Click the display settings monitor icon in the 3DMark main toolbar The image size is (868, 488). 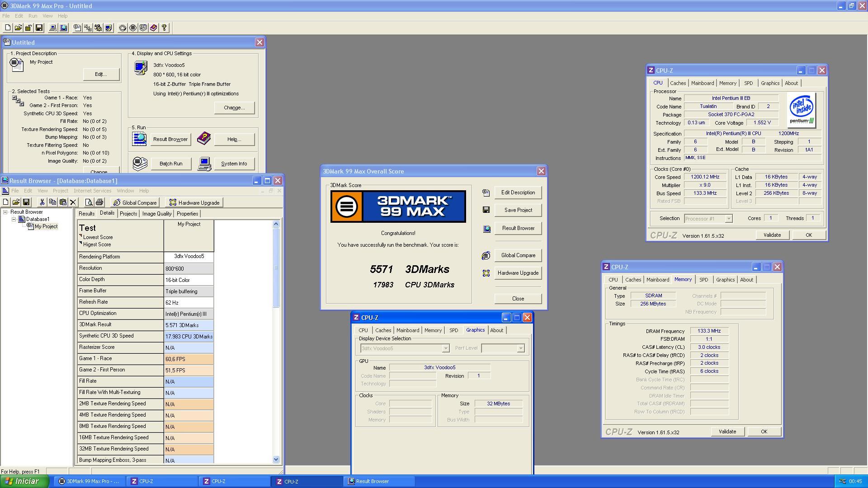pos(108,28)
